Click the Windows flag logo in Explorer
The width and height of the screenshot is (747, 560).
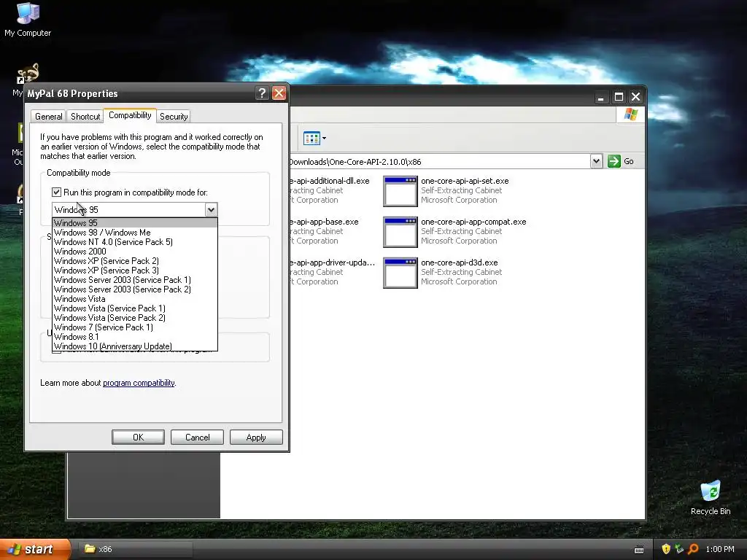[x=631, y=114]
